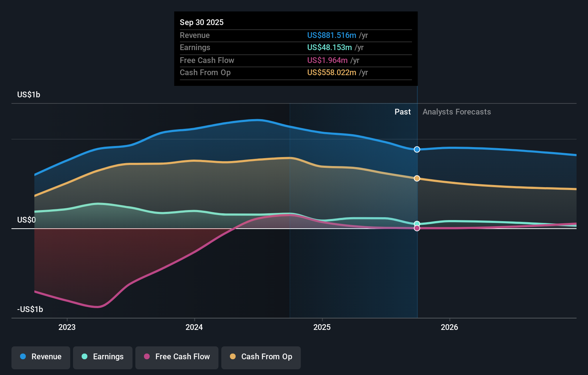588x375 pixels.
Task: Select the teal Earnings point on the chart
Action: [416, 223]
